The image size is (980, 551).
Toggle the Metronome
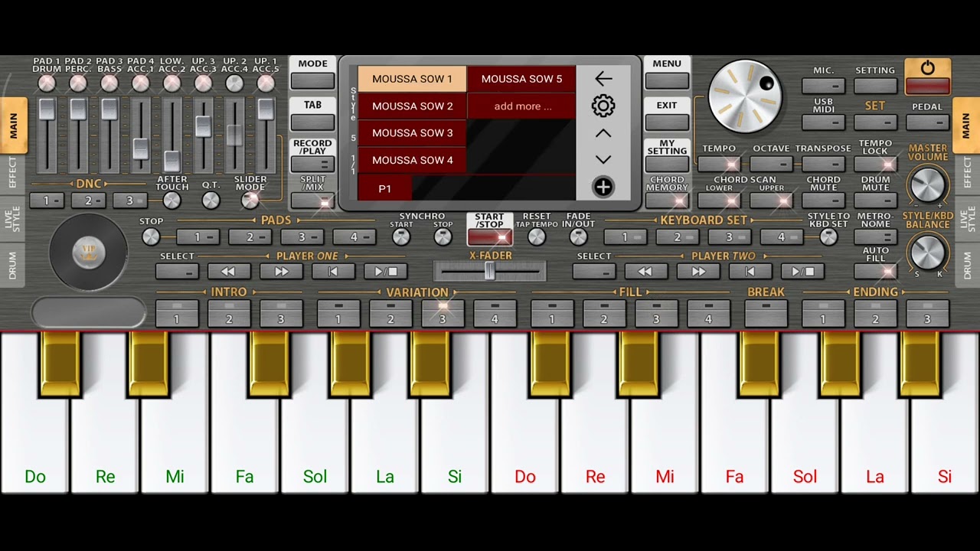point(875,237)
